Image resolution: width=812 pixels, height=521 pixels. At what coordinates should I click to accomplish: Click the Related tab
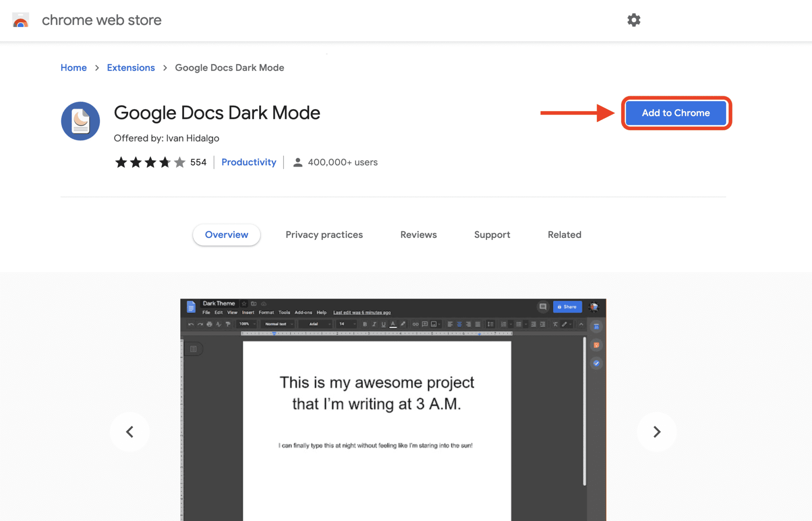(x=564, y=234)
